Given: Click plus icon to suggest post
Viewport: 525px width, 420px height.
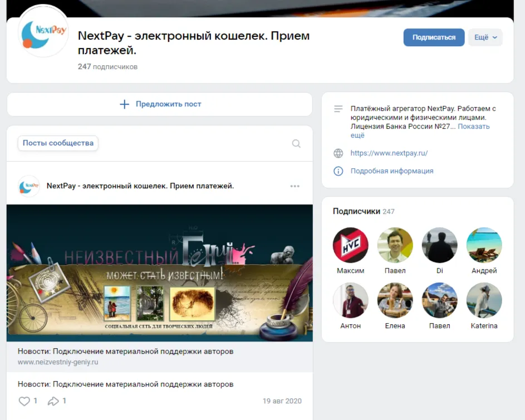Looking at the screenshot, I should click(125, 104).
